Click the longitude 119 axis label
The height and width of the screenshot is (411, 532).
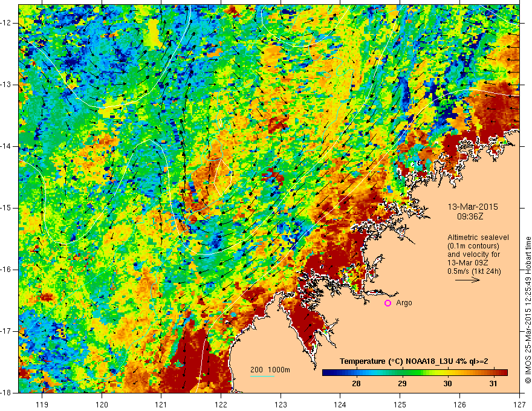(x=42, y=404)
